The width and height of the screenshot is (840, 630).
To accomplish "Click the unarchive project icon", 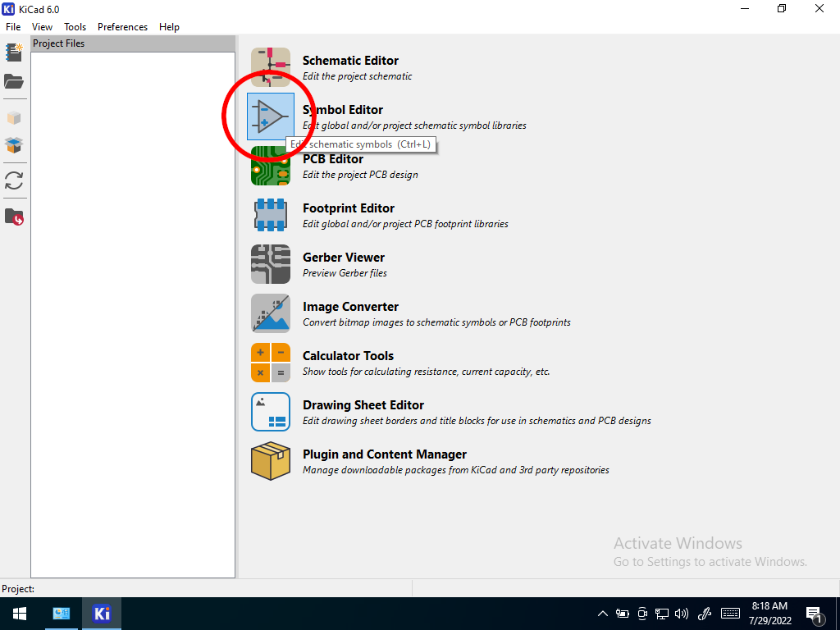I will (x=14, y=144).
